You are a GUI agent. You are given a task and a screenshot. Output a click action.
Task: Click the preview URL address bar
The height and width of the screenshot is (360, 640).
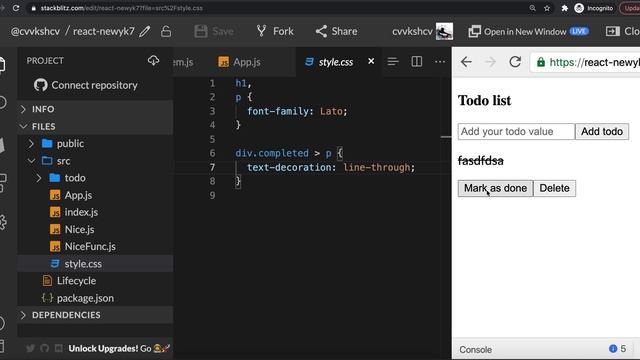pyautogui.click(x=585, y=62)
